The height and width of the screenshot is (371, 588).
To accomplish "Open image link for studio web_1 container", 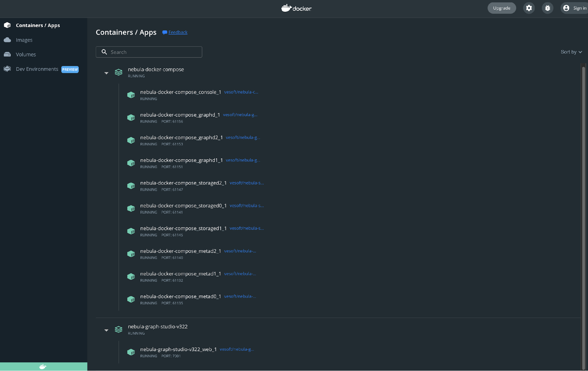I will [x=237, y=349].
